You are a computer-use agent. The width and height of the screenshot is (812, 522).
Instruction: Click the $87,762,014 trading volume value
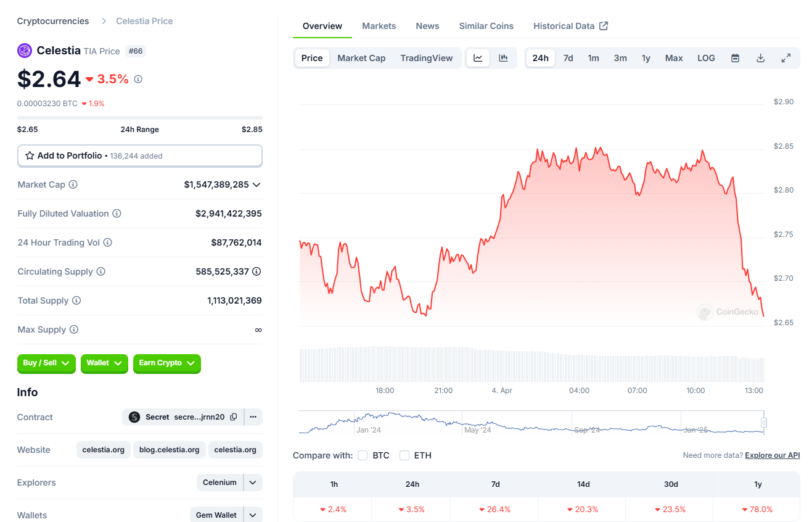(x=237, y=242)
